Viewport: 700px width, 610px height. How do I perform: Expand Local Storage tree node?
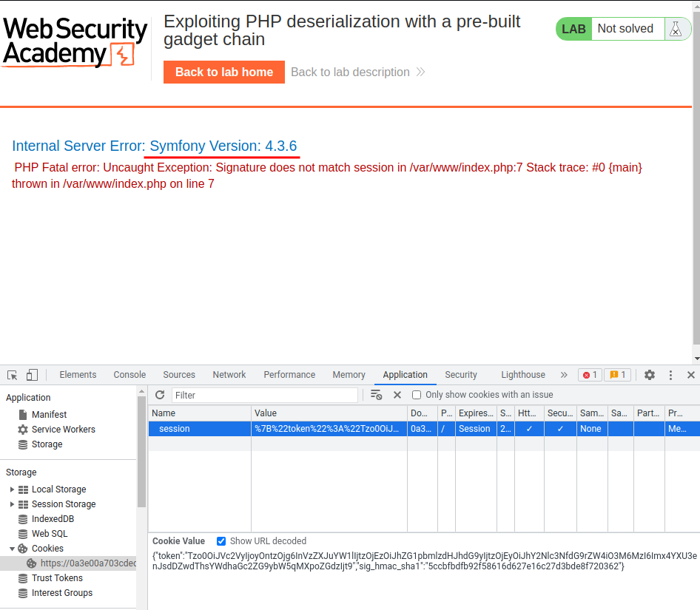[12, 489]
